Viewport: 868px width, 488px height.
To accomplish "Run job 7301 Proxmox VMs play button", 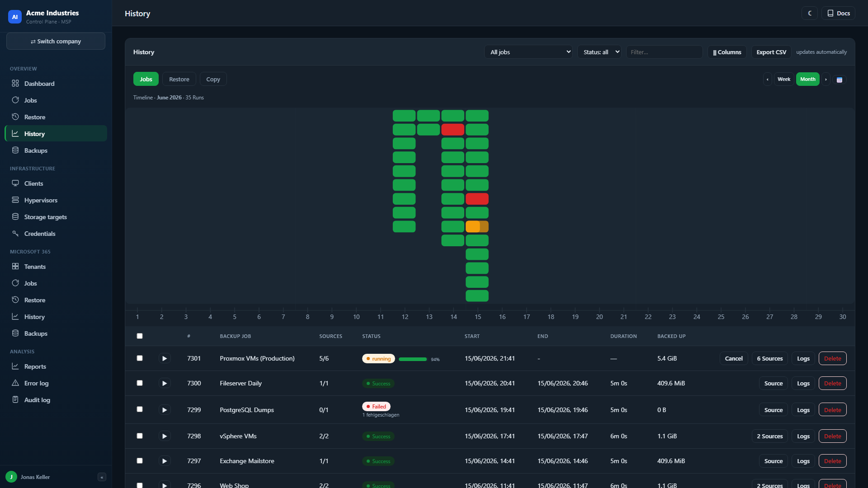I will 165,358.
